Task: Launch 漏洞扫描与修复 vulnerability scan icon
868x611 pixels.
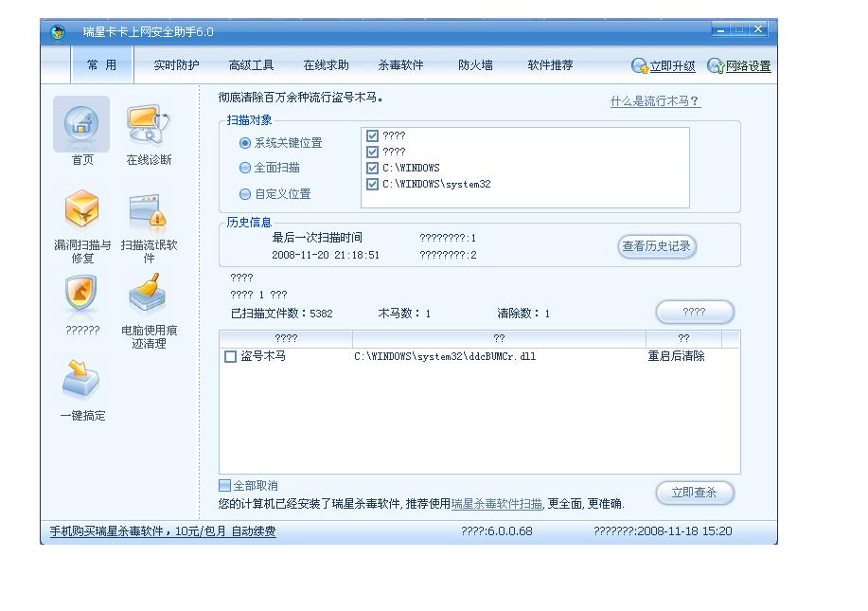Action: point(82,210)
